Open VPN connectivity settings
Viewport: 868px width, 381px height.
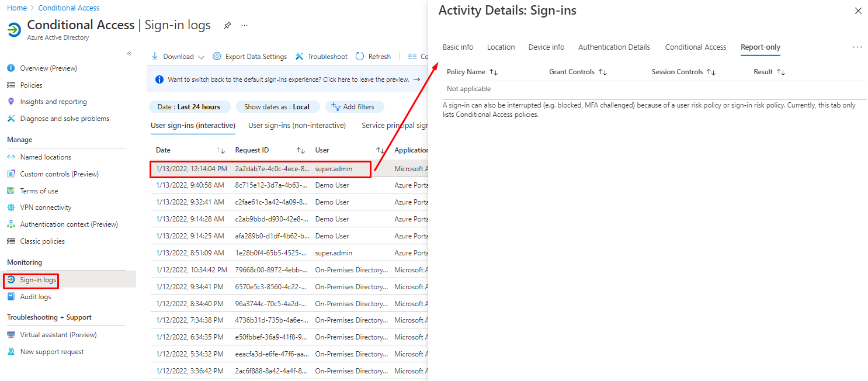(46, 207)
